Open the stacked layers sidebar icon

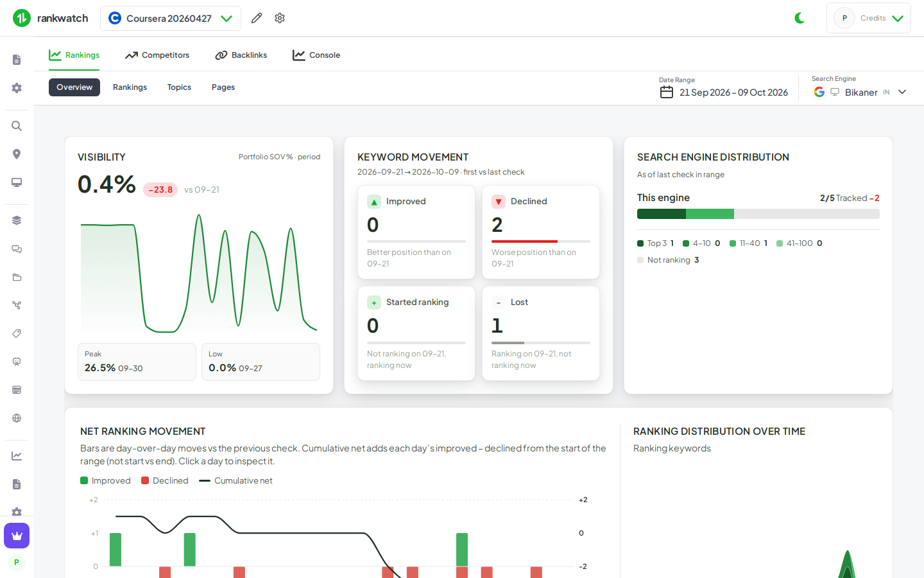point(17,220)
